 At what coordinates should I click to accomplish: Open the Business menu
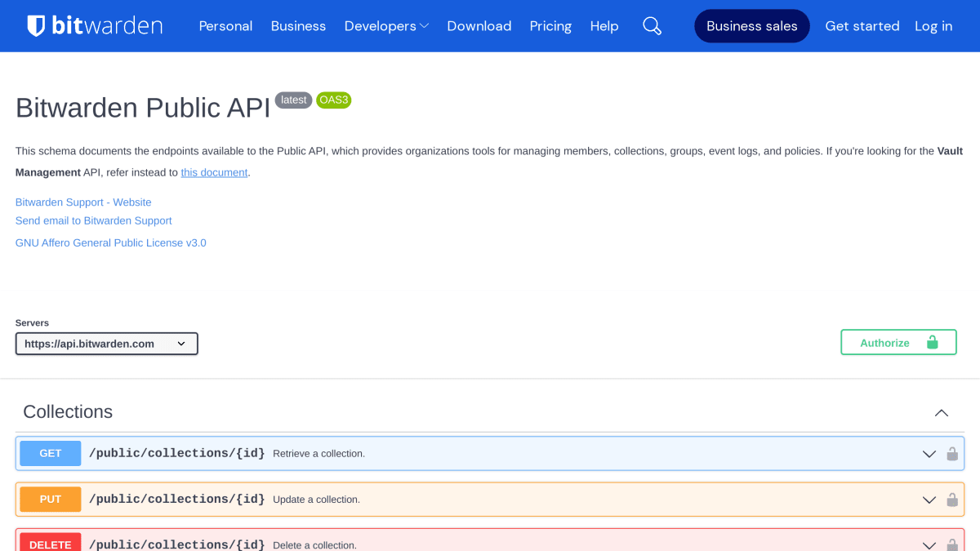tap(298, 26)
